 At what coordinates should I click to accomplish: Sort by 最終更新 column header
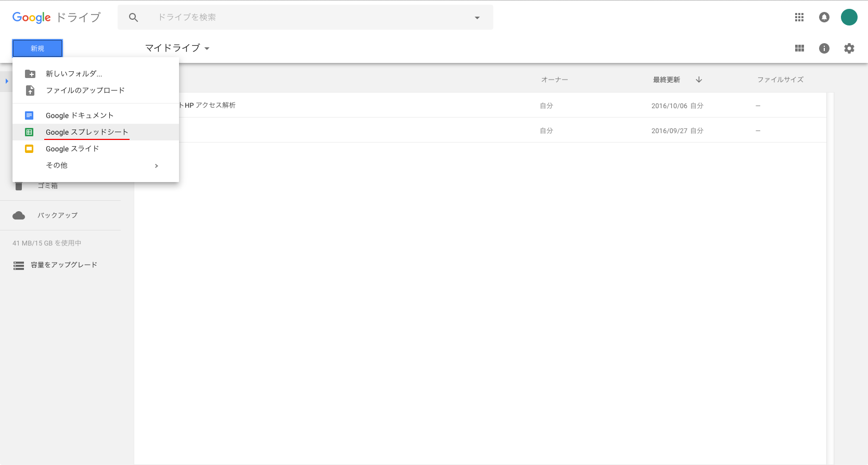pyautogui.click(x=667, y=80)
